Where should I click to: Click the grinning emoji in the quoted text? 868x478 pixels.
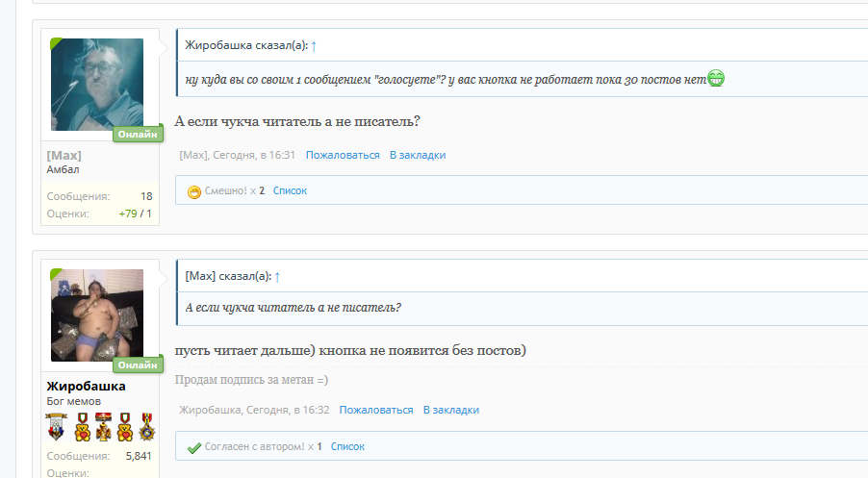point(716,78)
